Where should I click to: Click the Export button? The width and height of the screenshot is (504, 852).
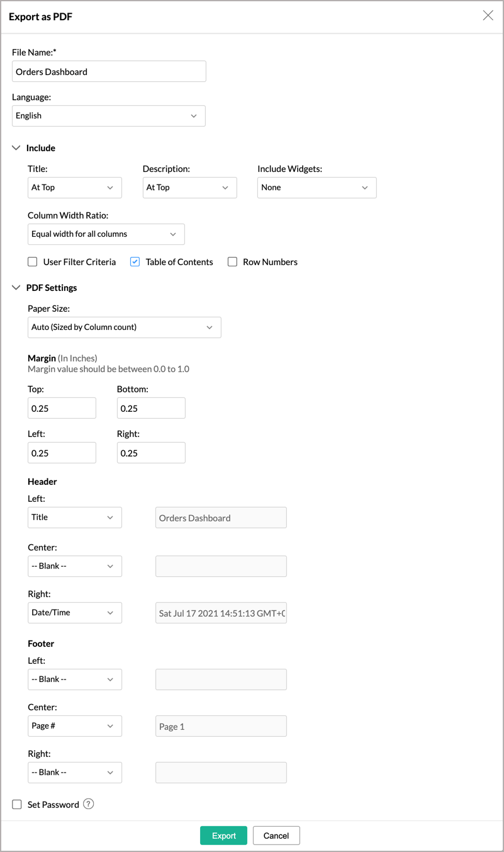[223, 835]
